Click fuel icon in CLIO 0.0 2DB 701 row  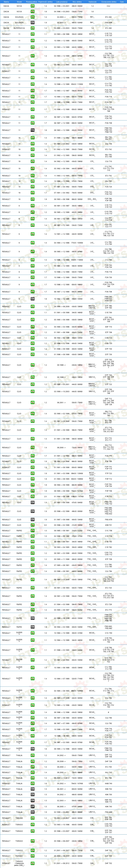(33, 525)
